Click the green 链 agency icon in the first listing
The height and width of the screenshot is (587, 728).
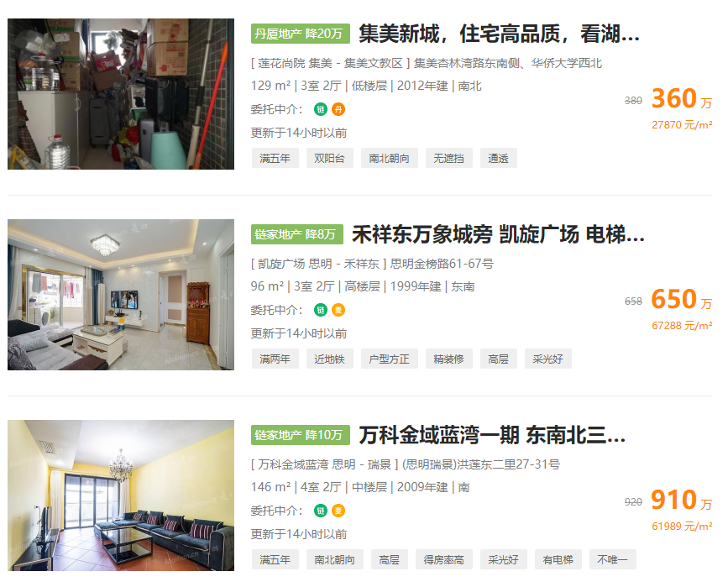pos(321,109)
